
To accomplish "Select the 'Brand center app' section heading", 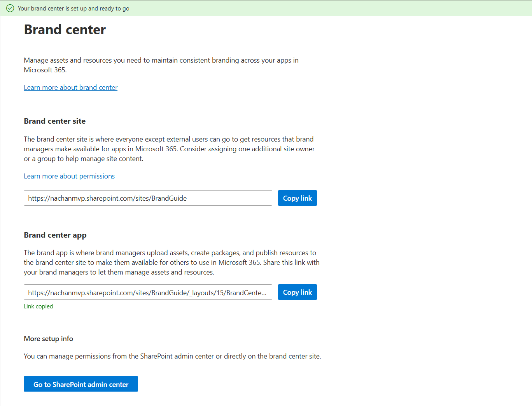I will [55, 235].
